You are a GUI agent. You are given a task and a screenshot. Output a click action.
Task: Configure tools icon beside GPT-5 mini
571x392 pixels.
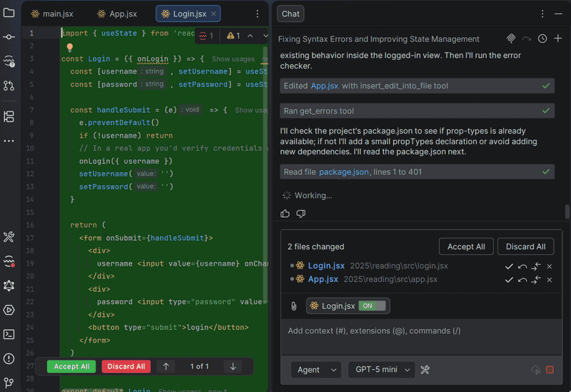click(x=425, y=370)
